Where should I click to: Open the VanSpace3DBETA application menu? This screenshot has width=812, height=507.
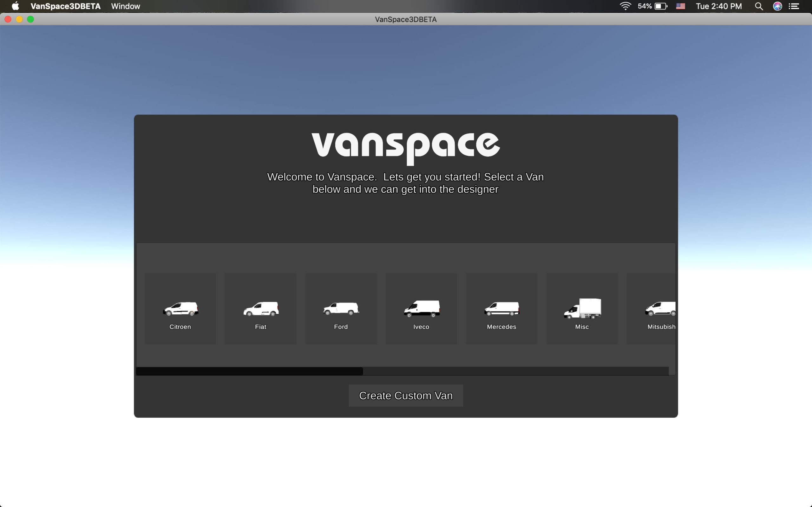(x=65, y=6)
